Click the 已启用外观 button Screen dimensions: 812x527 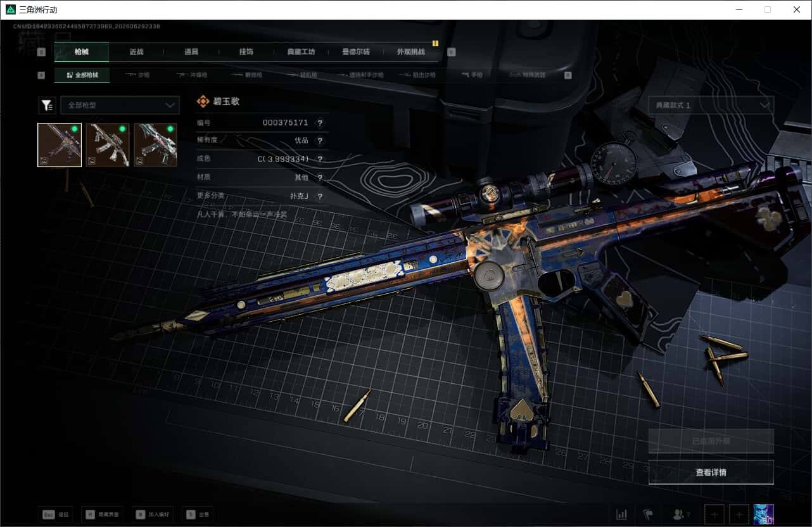[x=711, y=441]
